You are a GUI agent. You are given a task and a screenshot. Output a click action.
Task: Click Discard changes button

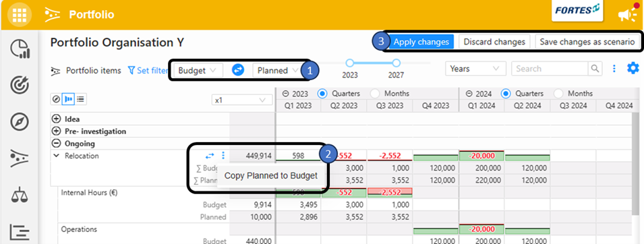(494, 42)
